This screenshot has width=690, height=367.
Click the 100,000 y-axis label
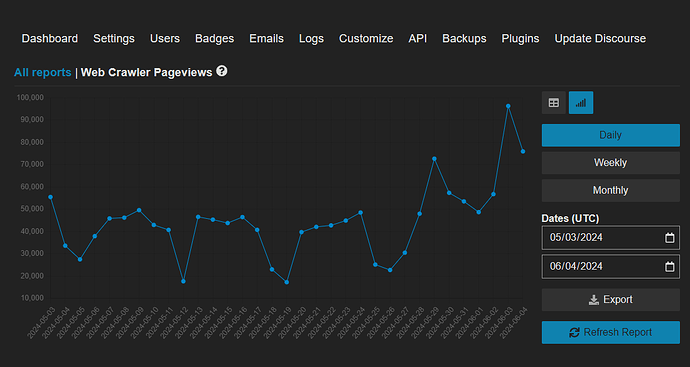tap(30, 97)
